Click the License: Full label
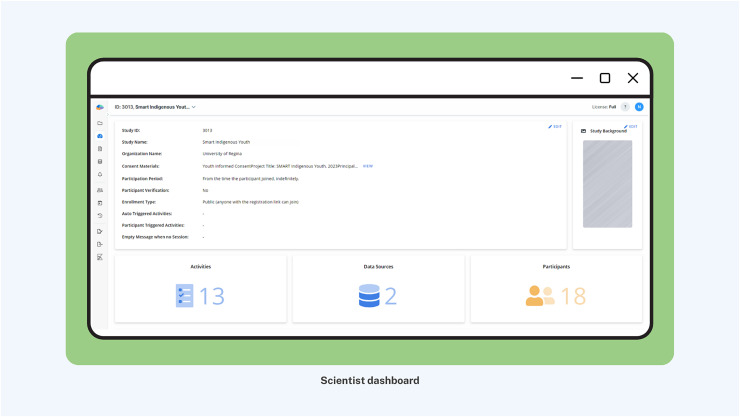The image size is (740, 417). coord(604,107)
